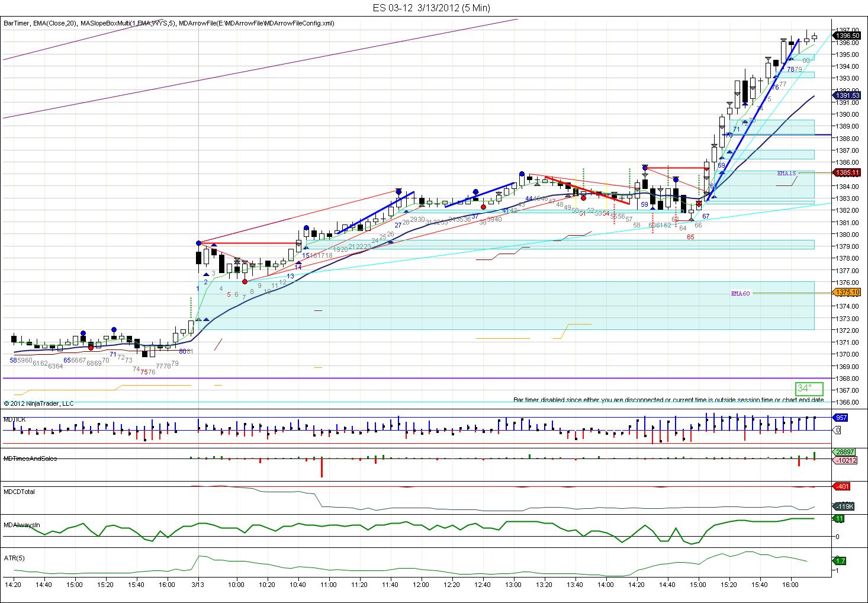The image size is (868, 603).
Task: Click the "Bar timer disabled" status message
Action: pyautogui.click(x=668, y=400)
